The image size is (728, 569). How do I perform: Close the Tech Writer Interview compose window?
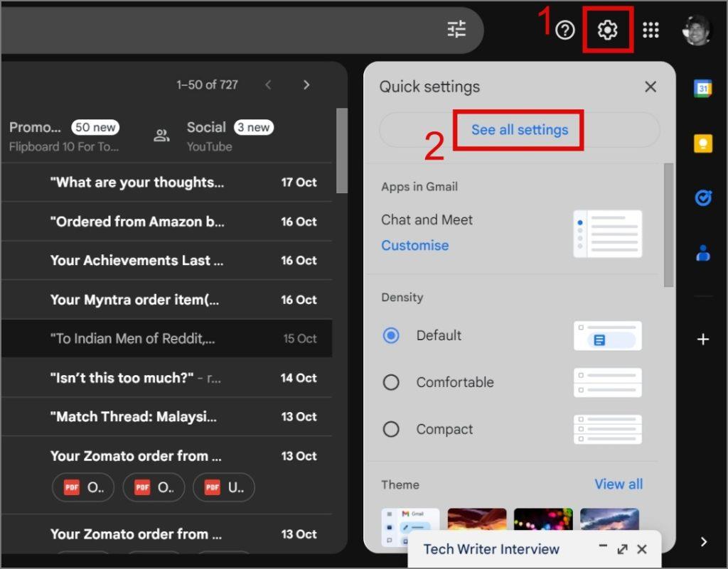(642, 550)
